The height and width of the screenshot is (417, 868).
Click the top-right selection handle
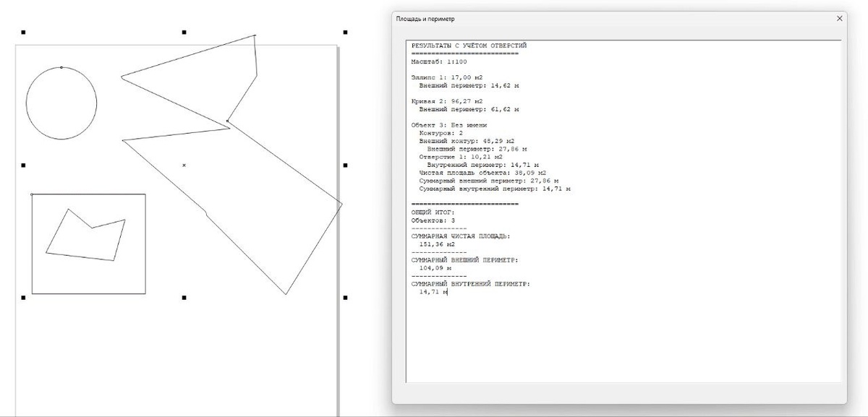tap(345, 32)
